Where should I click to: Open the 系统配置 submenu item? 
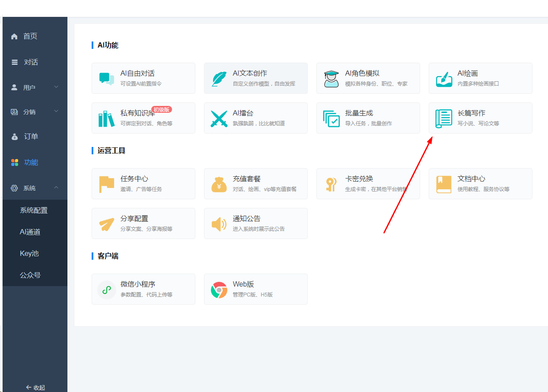(x=35, y=210)
